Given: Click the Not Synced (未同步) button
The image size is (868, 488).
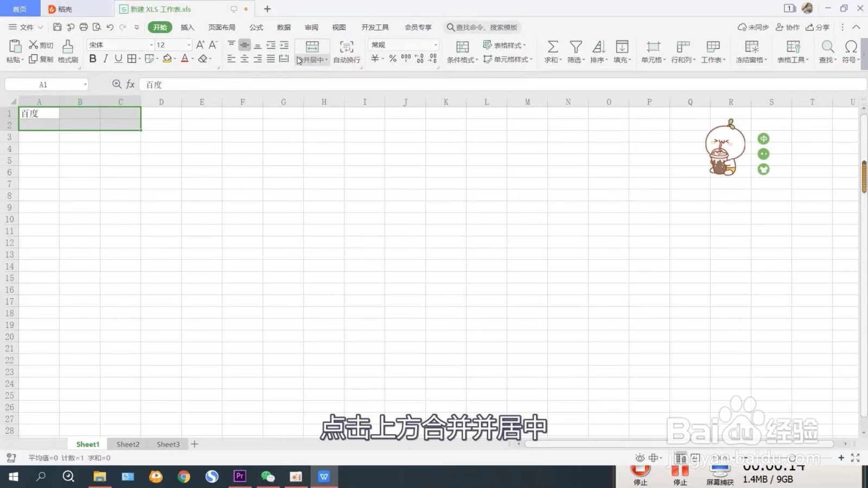Looking at the screenshot, I should 753,27.
